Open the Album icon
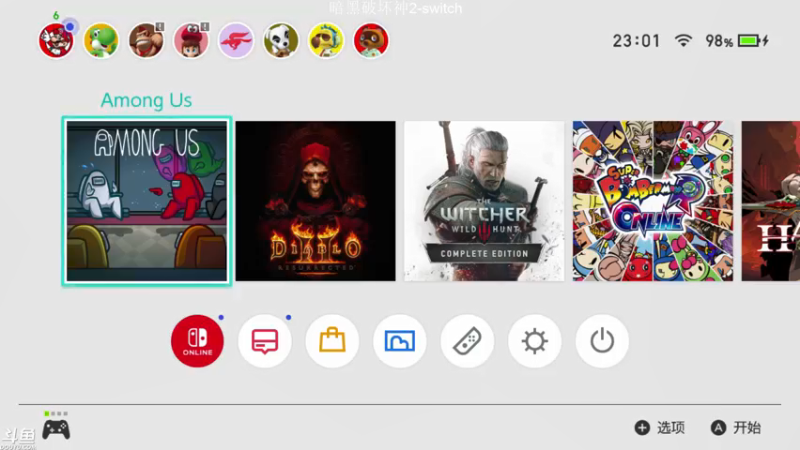800x450 pixels. tap(399, 341)
